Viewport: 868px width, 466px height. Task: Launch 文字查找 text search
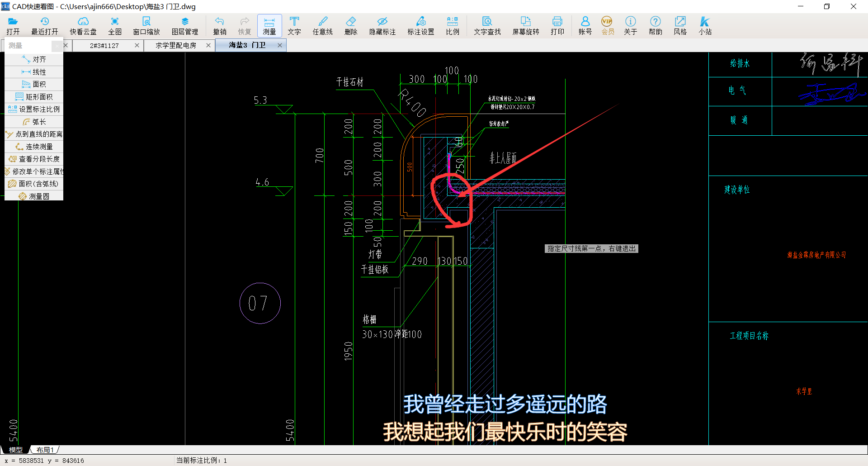pos(487,26)
